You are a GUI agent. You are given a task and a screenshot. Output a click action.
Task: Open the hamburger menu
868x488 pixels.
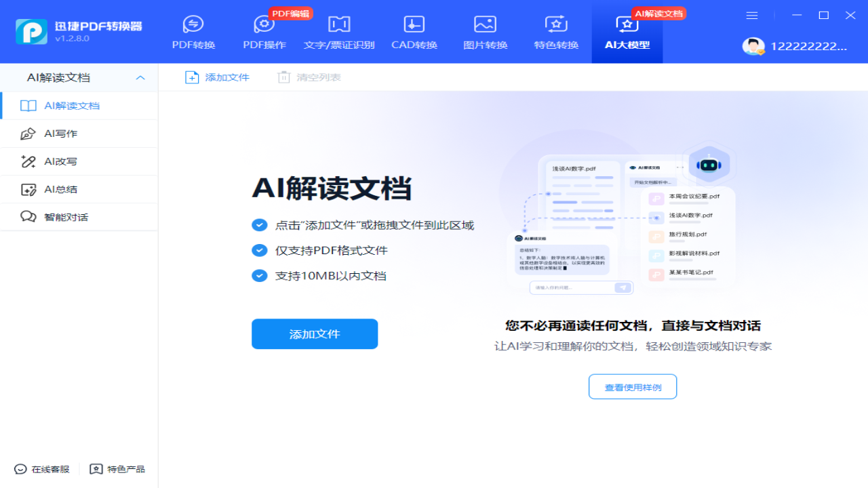(751, 15)
